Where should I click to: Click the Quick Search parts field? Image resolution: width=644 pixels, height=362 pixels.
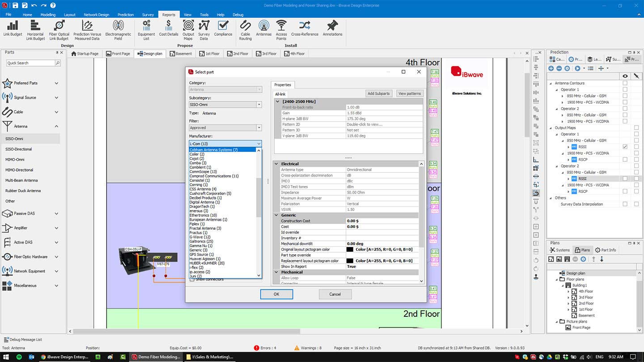coord(30,63)
